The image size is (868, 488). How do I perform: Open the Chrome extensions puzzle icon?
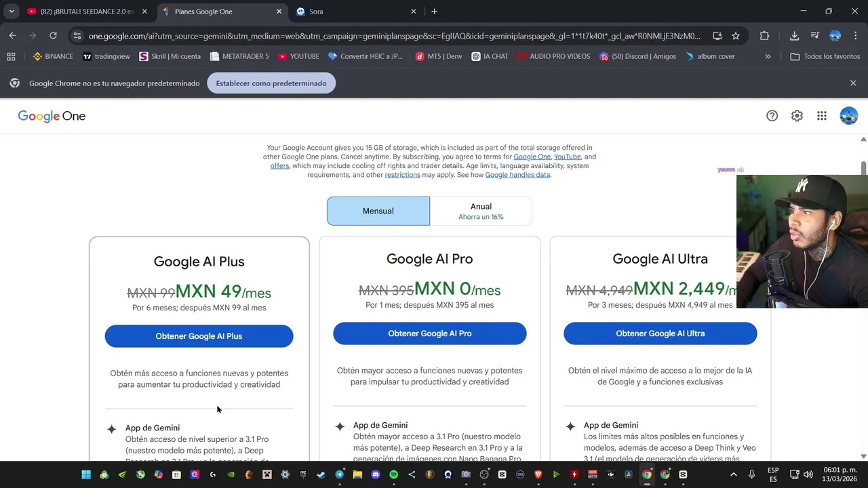click(764, 35)
